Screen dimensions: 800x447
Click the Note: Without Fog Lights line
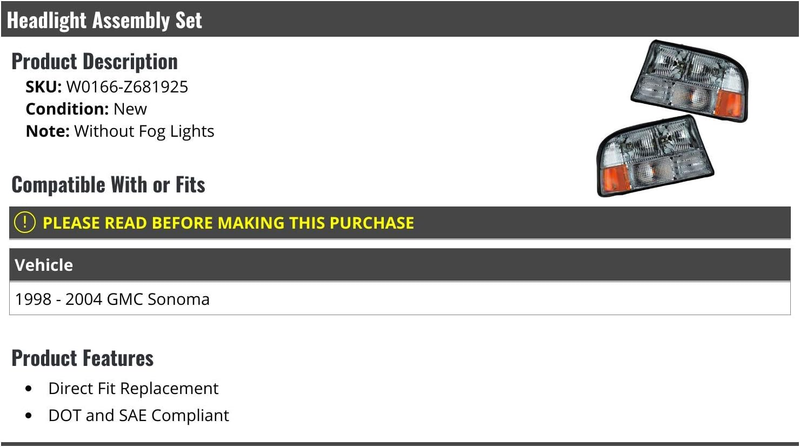[x=120, y=131]
